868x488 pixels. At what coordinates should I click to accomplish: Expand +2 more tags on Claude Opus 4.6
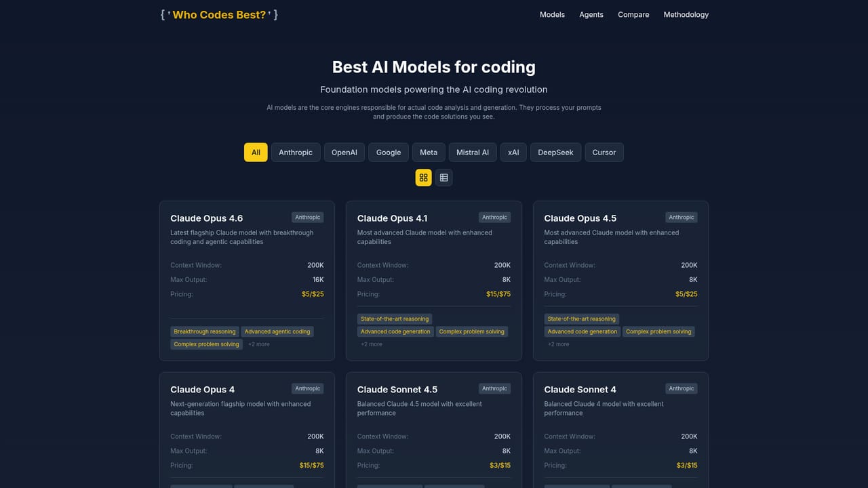click(x=259, y=344)
